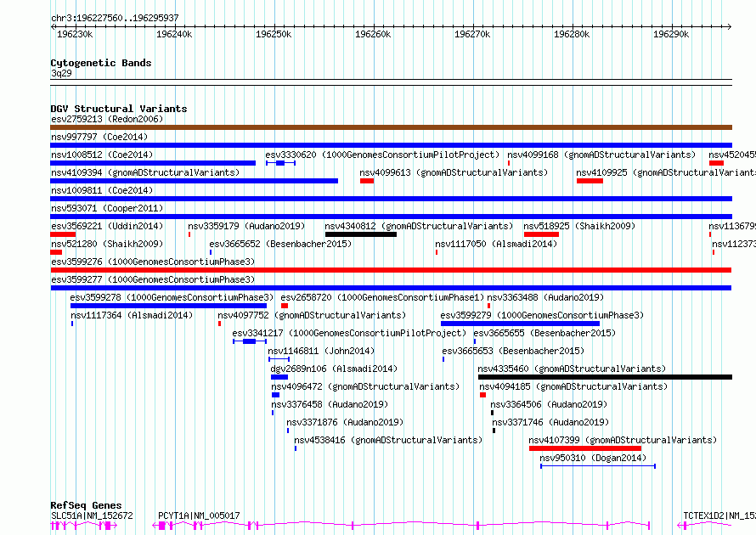Select nsv1009811 (Coe2014) label
Image resolution: width=756 pixels, height=535 pixels.
tap(102, 190)
